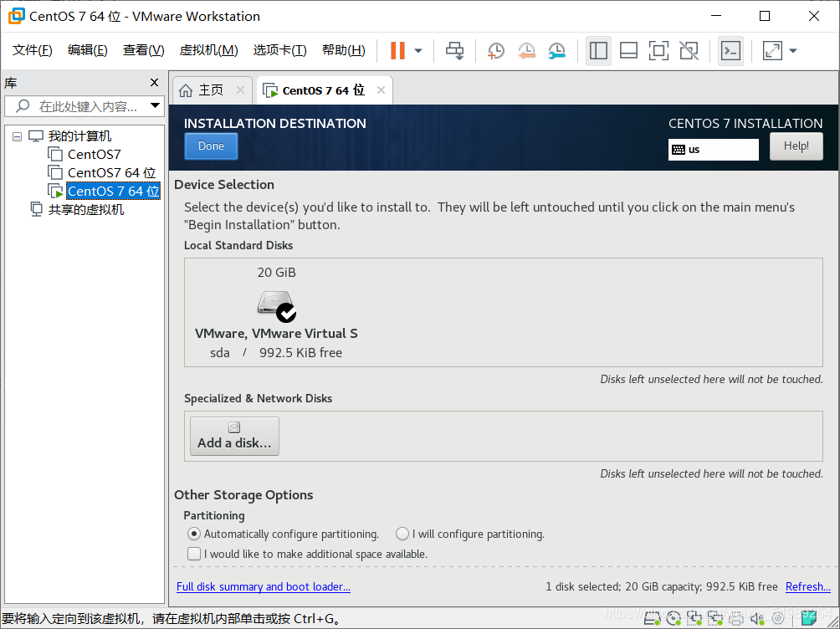Collapse the 我的计算机 tree node
This screenshot has height=629, width=840.
point(18,136)
